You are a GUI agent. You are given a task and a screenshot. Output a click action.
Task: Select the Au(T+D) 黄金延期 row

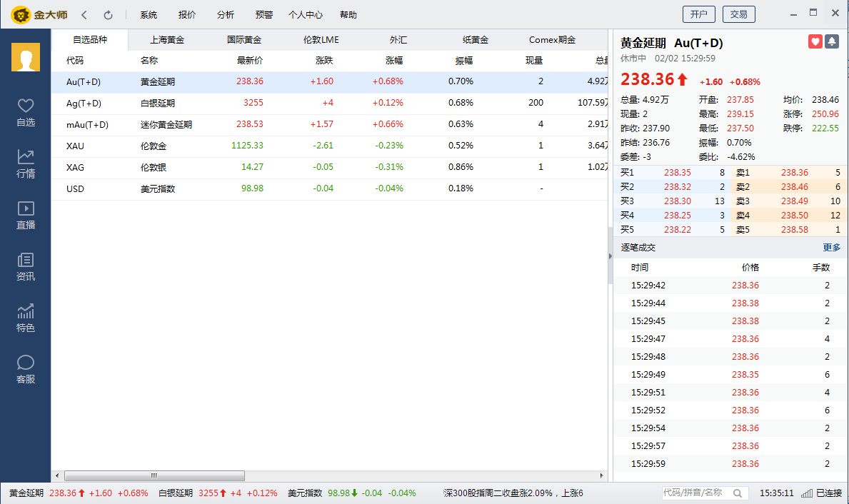point(330,82)
